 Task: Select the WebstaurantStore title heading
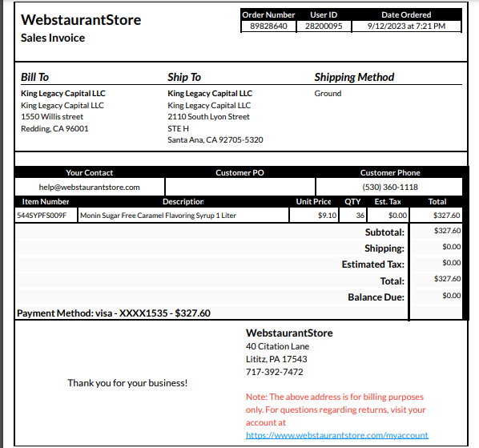[81, 20]
